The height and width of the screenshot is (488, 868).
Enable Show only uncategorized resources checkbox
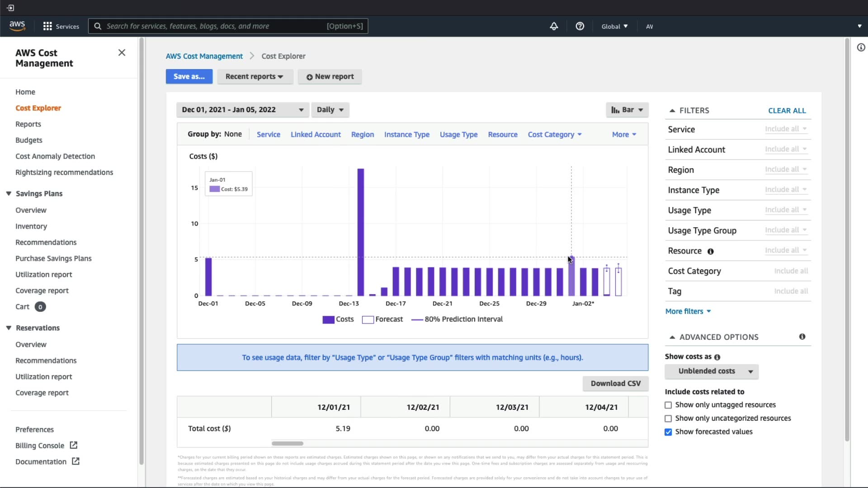click(x=668, y=419)
